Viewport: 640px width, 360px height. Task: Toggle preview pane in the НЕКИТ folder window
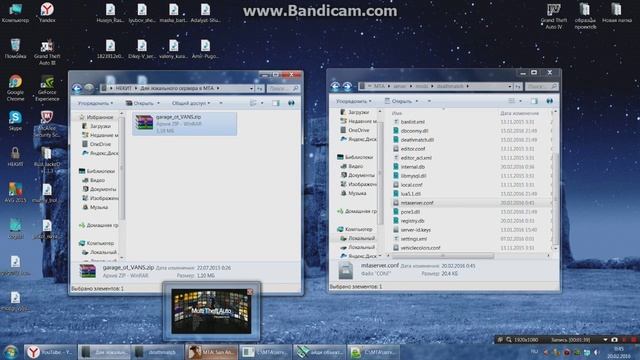tap(276, 103)
